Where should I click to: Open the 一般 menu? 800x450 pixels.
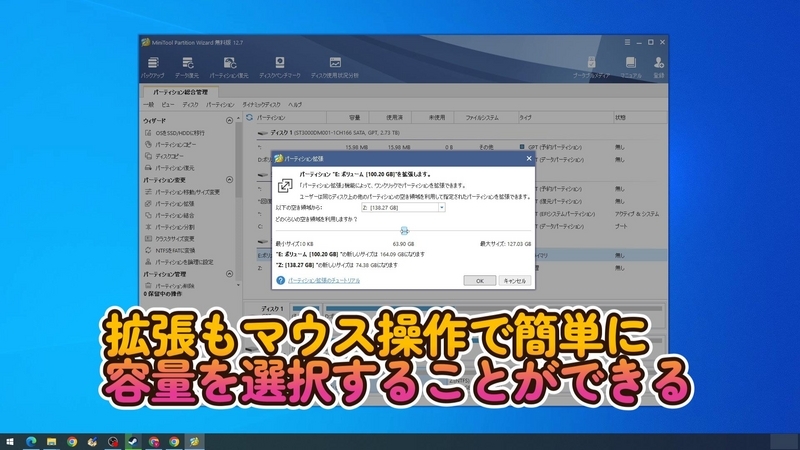(x=148, y=105)
